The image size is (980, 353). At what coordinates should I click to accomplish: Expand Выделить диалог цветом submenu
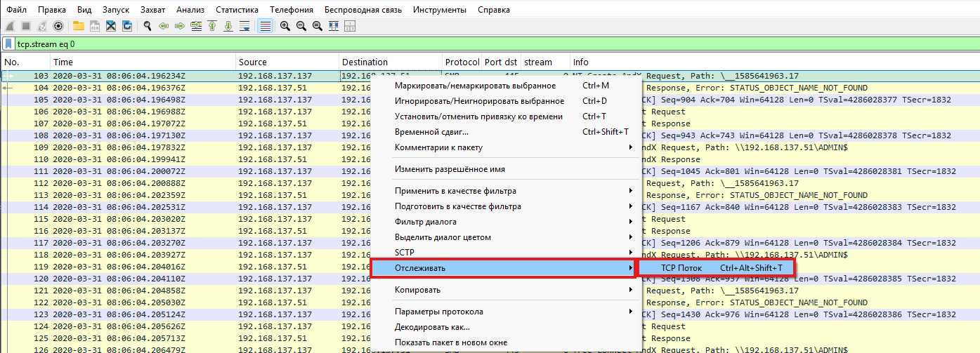pyautogui.click(x=505, y=237)
